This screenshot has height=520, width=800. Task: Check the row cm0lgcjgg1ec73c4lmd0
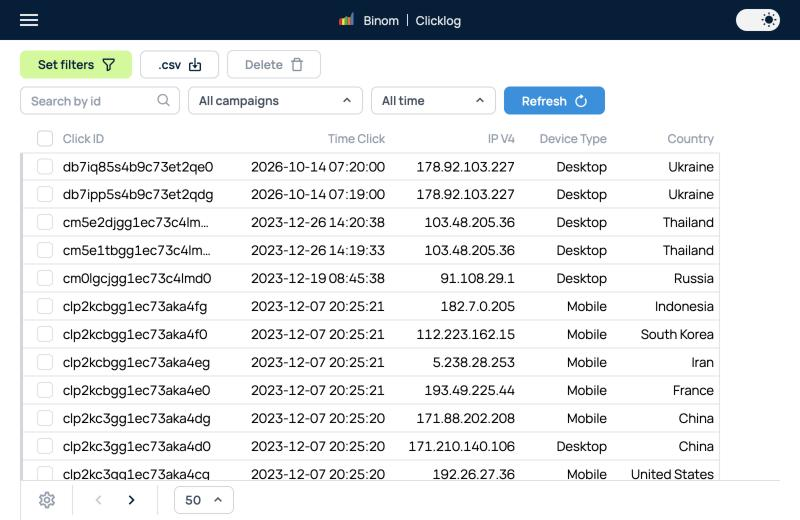[x=45, y=278]
